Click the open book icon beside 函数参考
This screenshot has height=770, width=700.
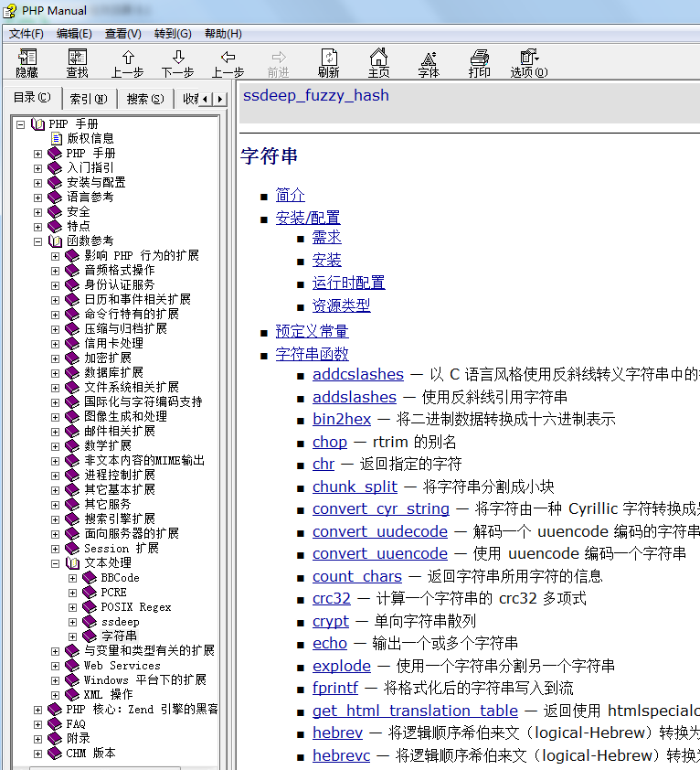[x=55, y=241]
